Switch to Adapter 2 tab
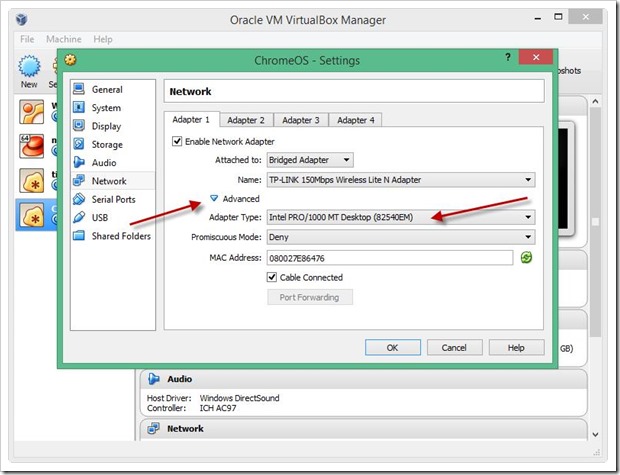 [x=246, y=120]
